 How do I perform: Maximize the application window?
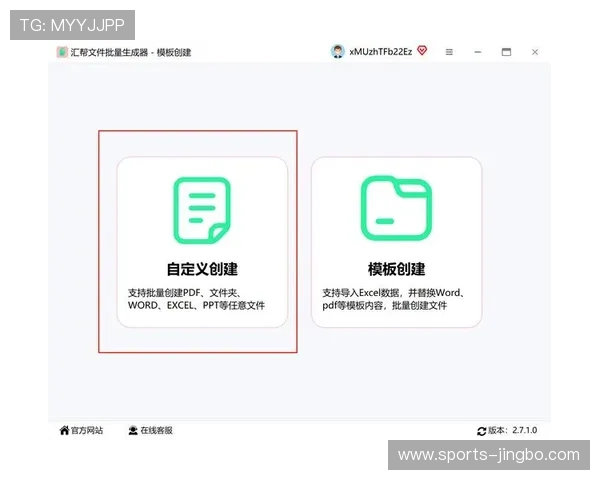506,52
